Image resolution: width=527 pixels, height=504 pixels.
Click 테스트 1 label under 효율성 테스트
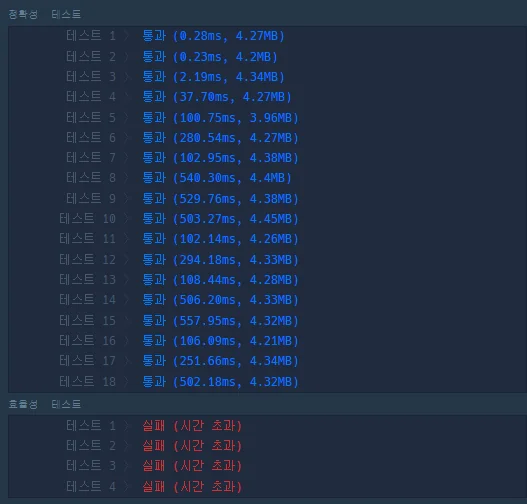click(91, 426)
